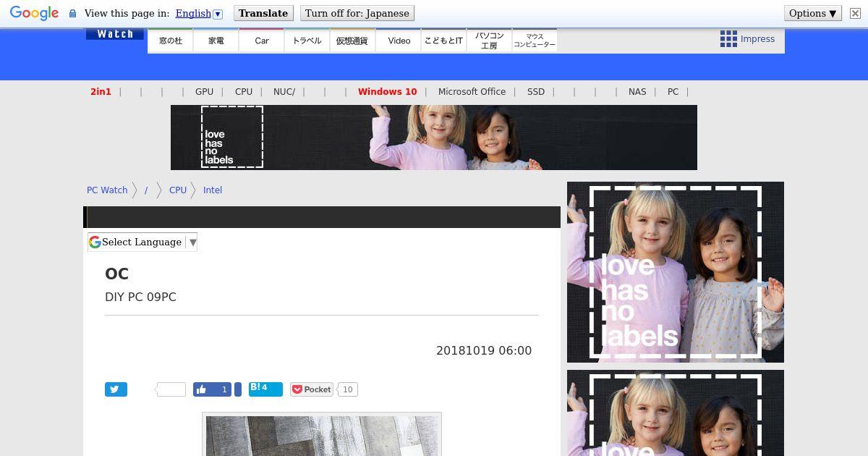Click the 2in1 topic link
This screenshot has width=868, height=456.
(x=101, y=92)
